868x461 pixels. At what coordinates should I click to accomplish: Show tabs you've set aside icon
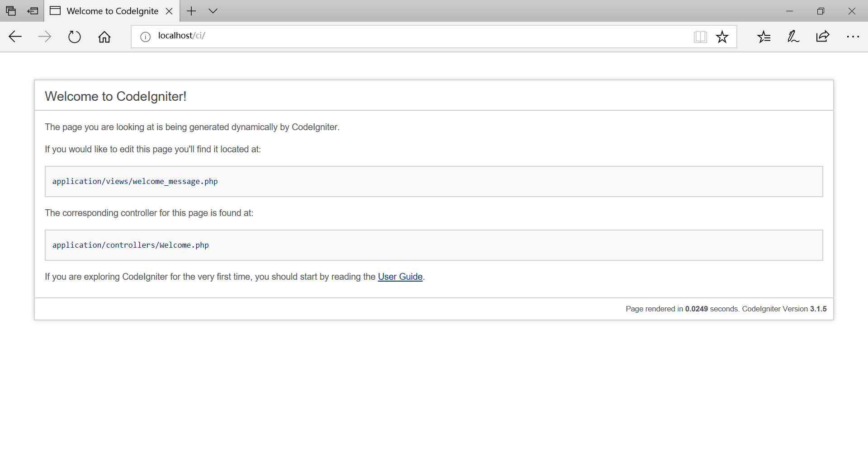(x=11, y=11)
